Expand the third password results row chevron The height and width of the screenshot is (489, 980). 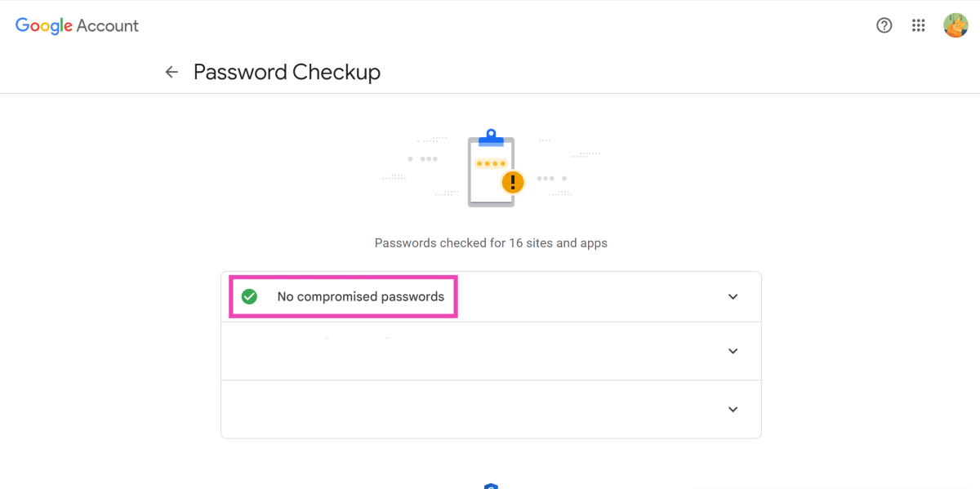(733, 410)
